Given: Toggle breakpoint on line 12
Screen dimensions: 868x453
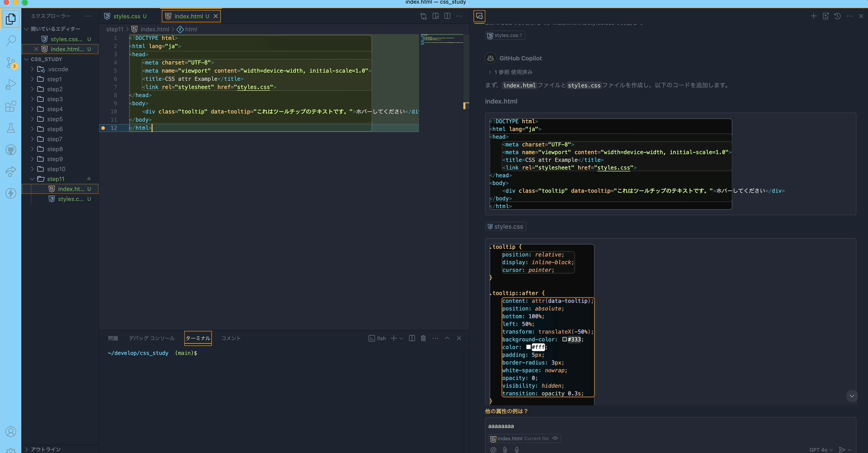Looking at the screenshot, I should click(x=103, y=128).
